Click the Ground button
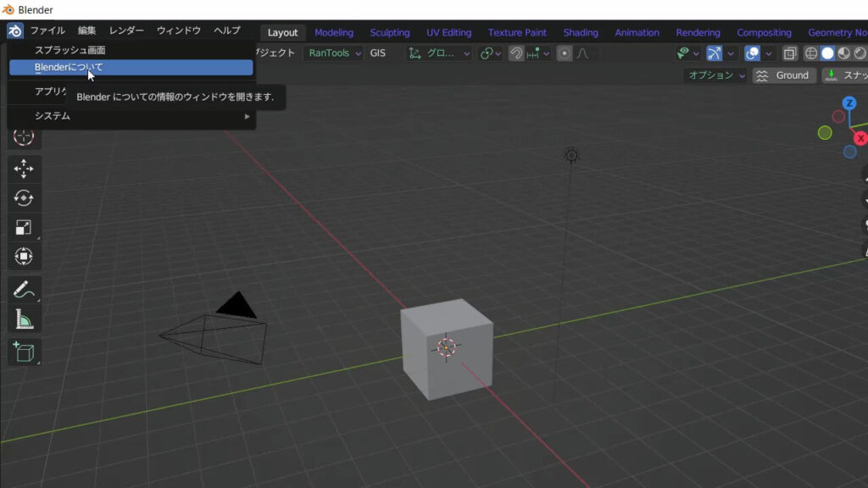Viewport: 868px width, 488px height. coord(784,75)
